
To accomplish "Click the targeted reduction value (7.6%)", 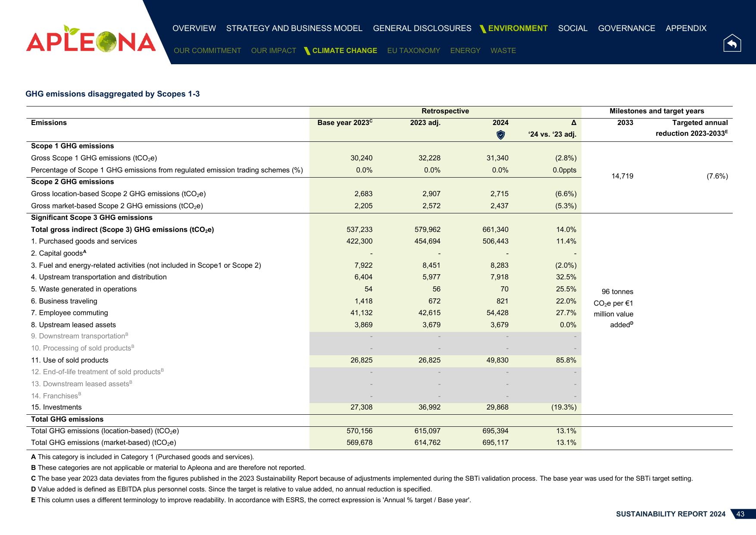I will (x=717, y=176).
